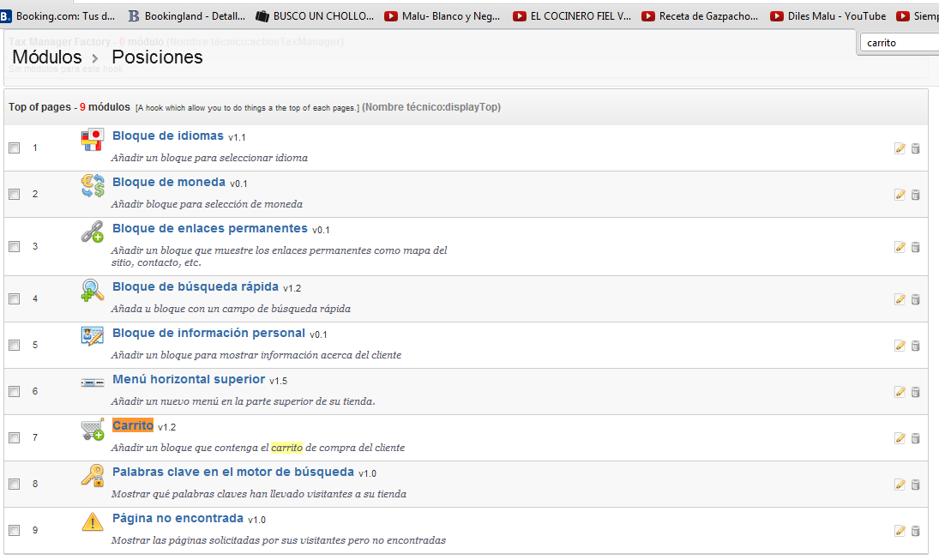Open the Diles Malu - YouTube bookmark
This screenshot has width=939, height=560.
click(x=828, y=15)
